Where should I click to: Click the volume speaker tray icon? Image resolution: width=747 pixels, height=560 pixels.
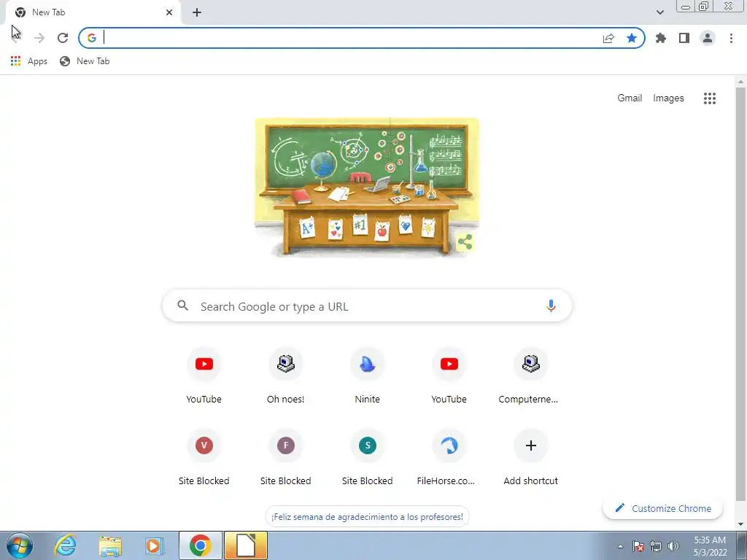coord(673,547)
